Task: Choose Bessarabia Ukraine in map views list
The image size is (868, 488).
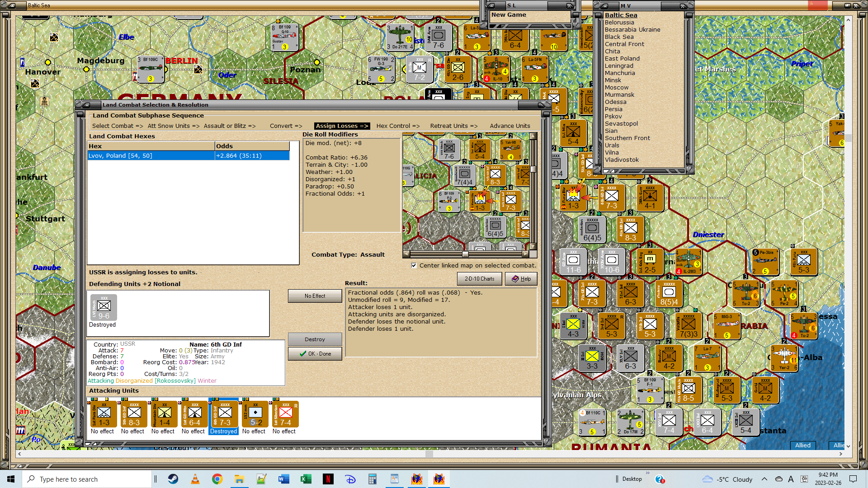Action: (632, 30)
